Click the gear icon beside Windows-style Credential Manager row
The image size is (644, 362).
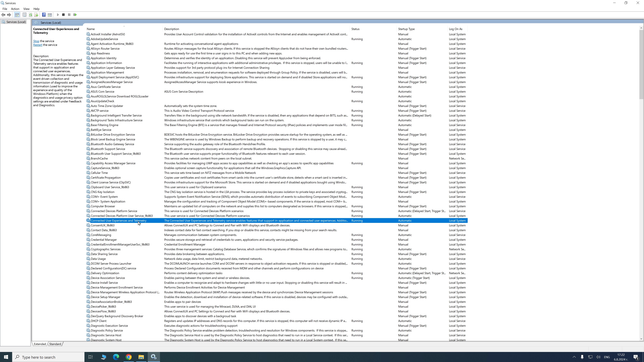88,240
